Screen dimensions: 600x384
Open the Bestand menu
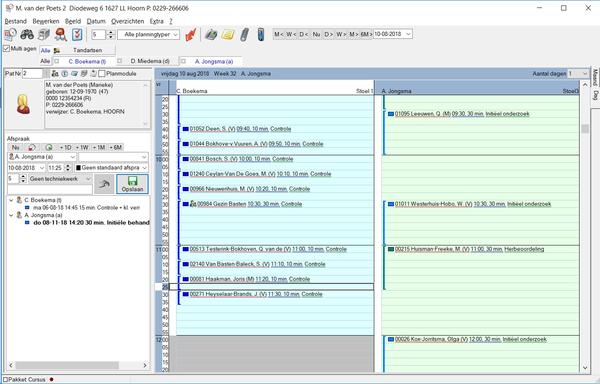pos(15,21)
